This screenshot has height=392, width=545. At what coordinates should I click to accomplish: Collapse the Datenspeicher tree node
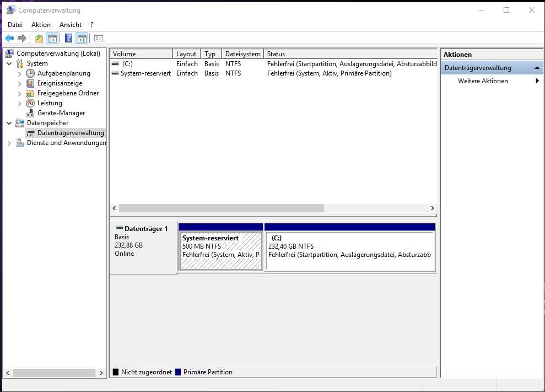9,123
